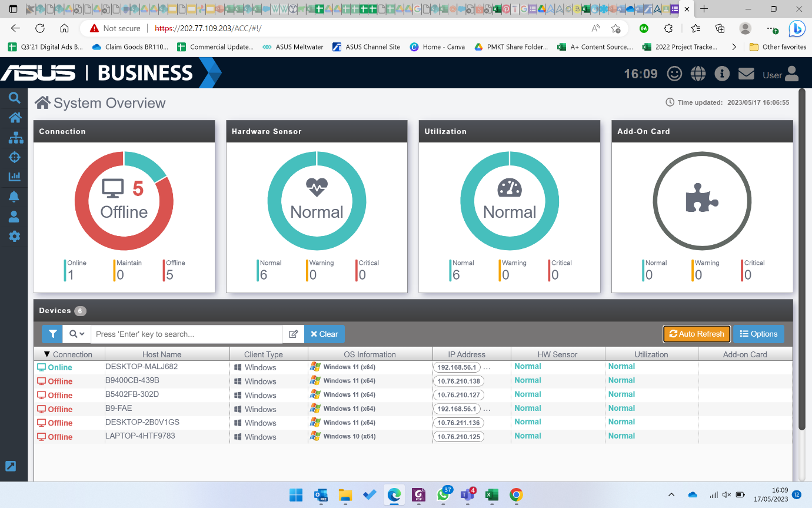The image size is (812, 508).
Task: Click the envelope mail icon in header
Action: 746,74
